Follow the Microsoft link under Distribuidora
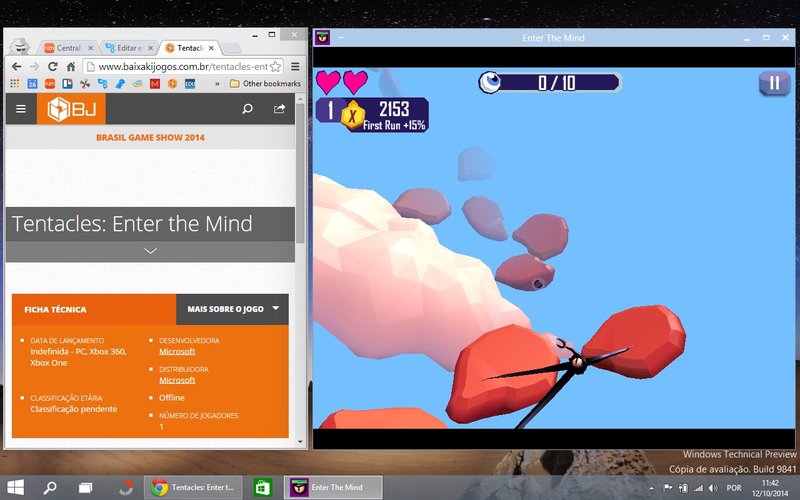 [177, 380]
